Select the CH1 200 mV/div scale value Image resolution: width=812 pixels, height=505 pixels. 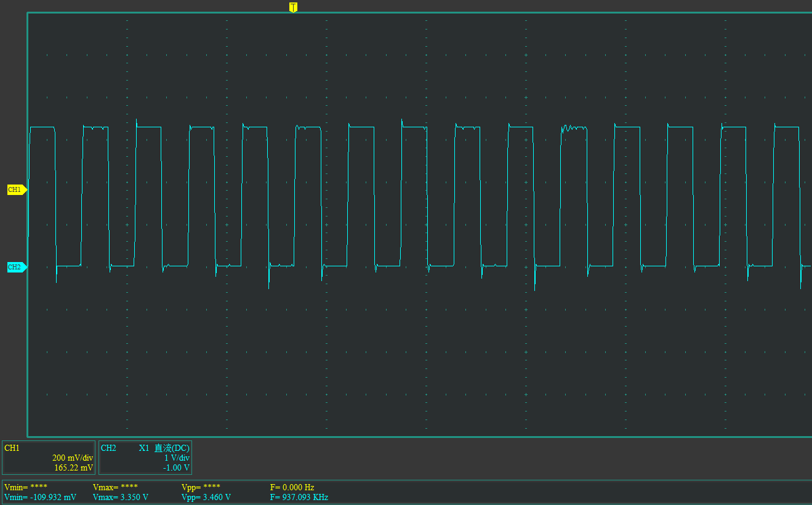(x=73, y=458)
